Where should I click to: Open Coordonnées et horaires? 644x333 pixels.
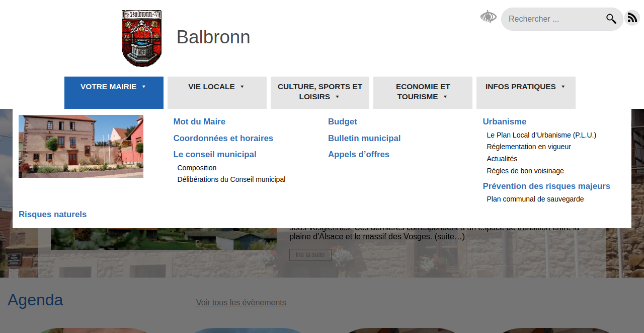[x=223, y=138]
